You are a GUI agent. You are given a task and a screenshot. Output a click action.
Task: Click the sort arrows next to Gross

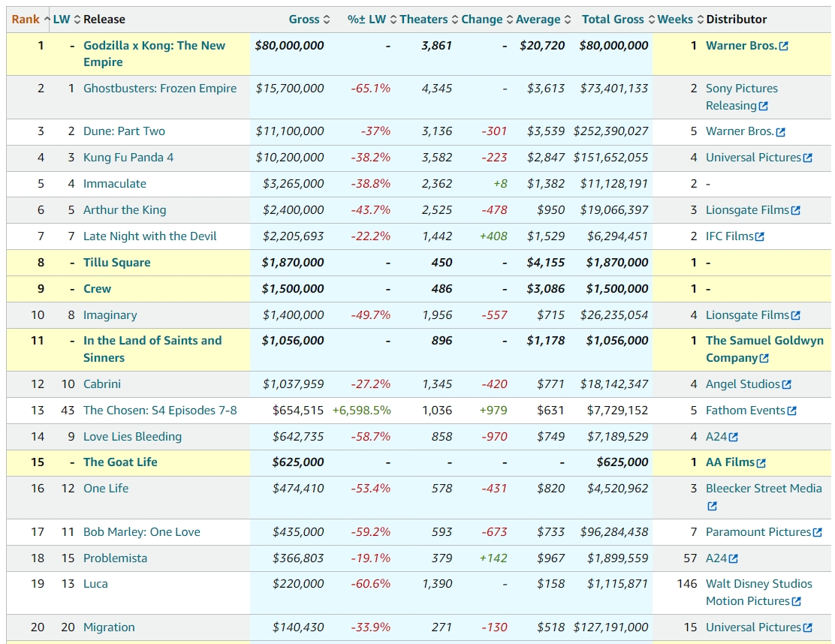[327, 20]
